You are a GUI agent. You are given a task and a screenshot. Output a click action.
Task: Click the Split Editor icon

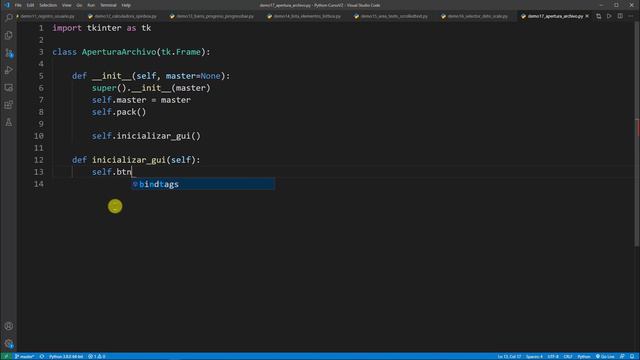point(620,16)
